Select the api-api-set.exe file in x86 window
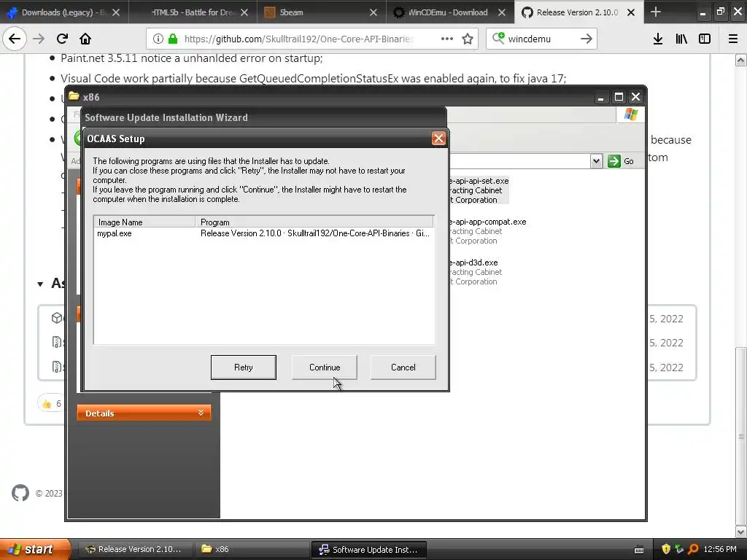The width and height of the screenshot is (747, 560). point(479,190)
